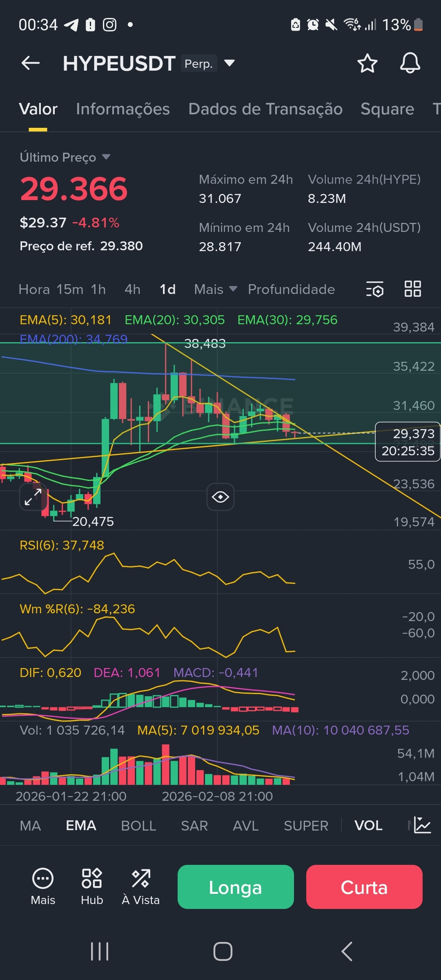Toggle SUPER indicator
This screenshot has width=441, height=980.
coord(306,826)
